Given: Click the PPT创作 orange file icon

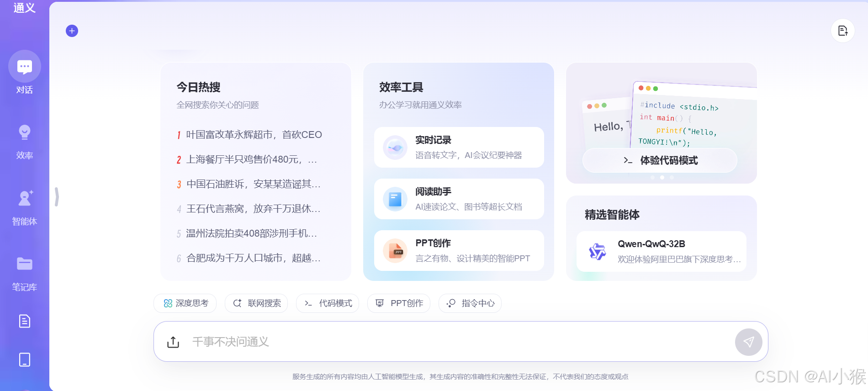Looking at the screenshot, I should [395, 251].
